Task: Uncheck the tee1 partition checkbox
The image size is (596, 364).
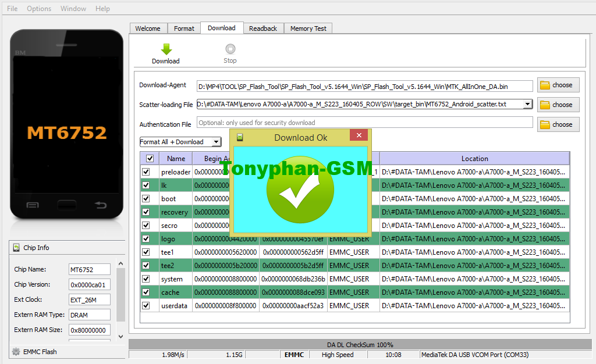Action: click(x=146, y=252)
